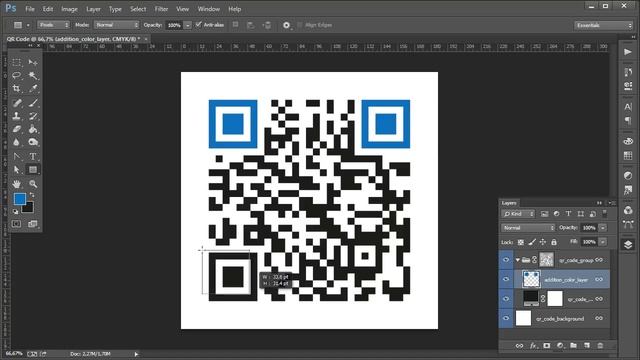Screen dimensions: 640x360
Task: Open the Image menu
Action: click(69, 9)
